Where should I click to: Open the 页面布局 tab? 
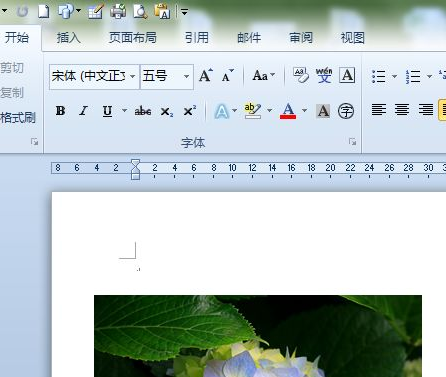pos(133,38)
